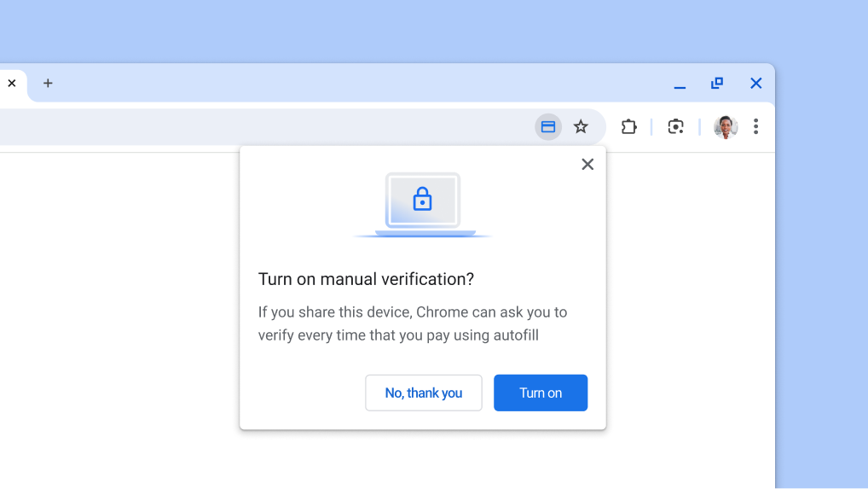Dismiss the manual verification dialog
Screen dimensions: 868x489
587,164
